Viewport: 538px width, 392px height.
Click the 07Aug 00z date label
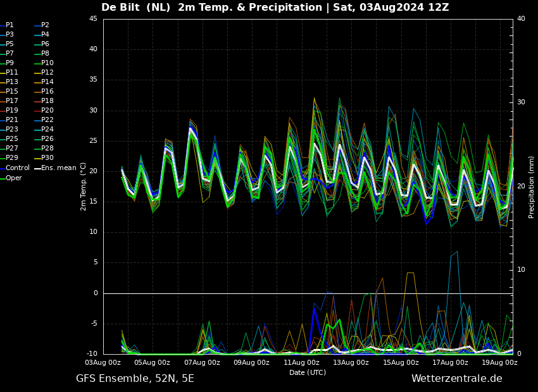202,362
